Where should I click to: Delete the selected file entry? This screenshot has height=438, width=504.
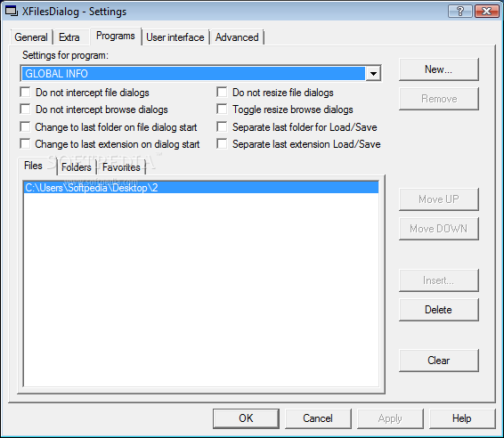click(x=439, y=310)
